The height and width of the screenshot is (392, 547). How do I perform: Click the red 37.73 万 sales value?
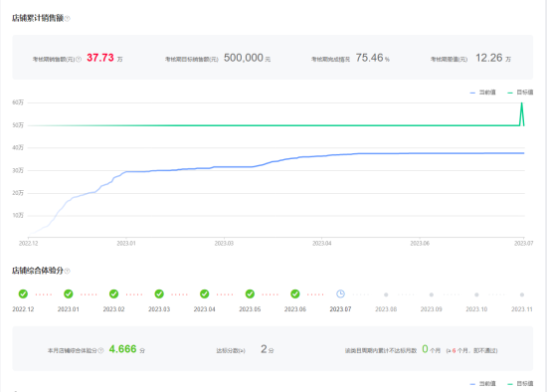tap(104, 58)
